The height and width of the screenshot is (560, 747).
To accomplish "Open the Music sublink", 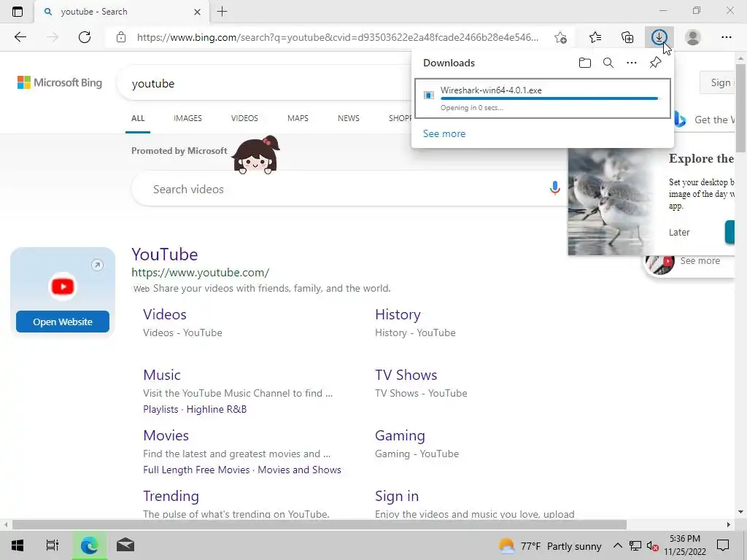I will [162, 375].
